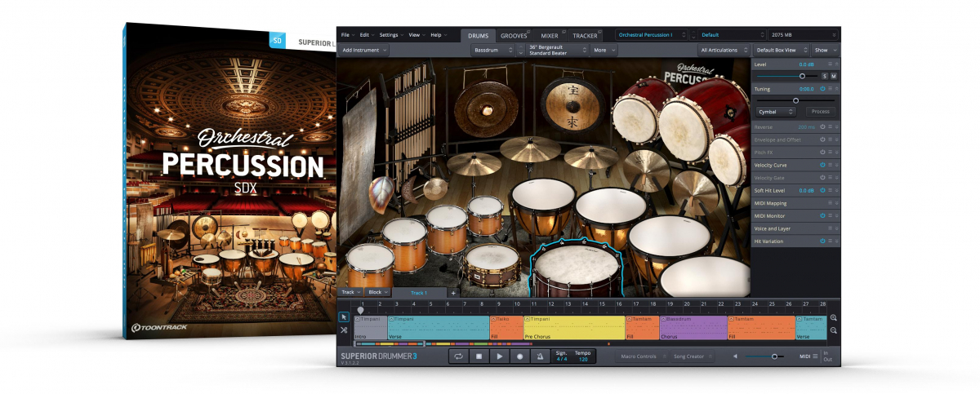This screenshot has height=394, width=980.
Task: Expand the Cymbal tuning dropdown
Action: click(x=775, y=112)
